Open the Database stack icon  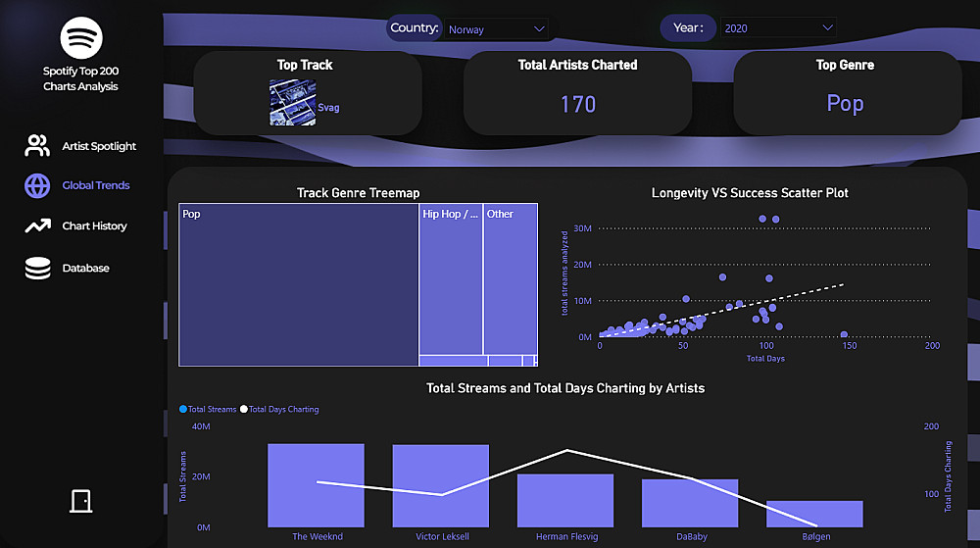(37, 268)
